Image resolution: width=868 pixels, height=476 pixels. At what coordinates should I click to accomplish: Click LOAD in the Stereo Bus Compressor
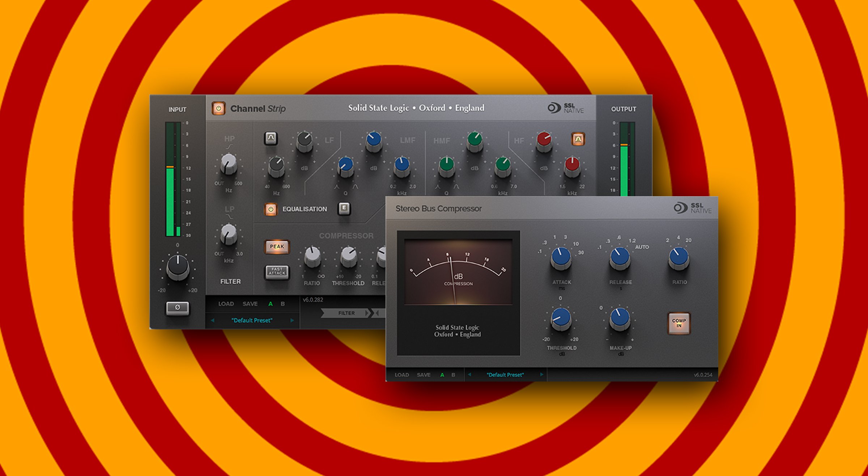tap(402, 375)
